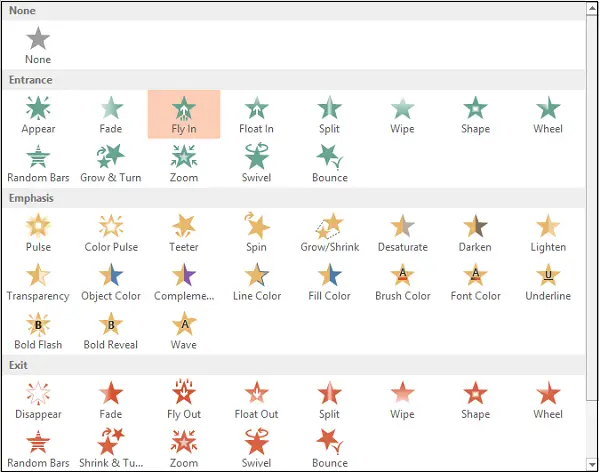Apply the Wave emphasis animation
The width and height of the screenshot is (600, 472).
tap(184, 331)
